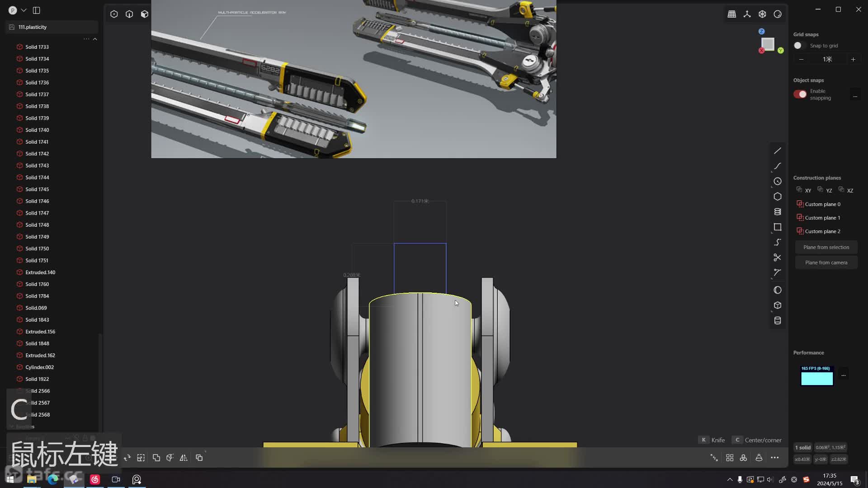Select the YZ construction plane
The image size is (868, 488).
tap(825, 190)
